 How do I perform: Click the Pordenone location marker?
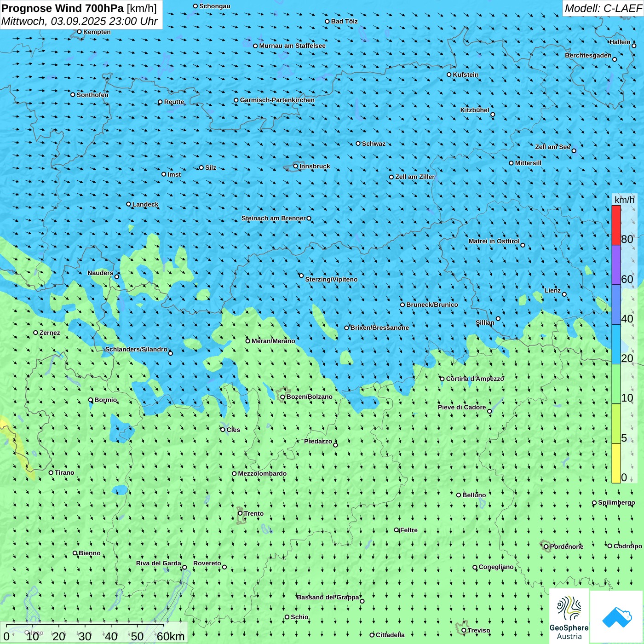[x=546, y=546]
